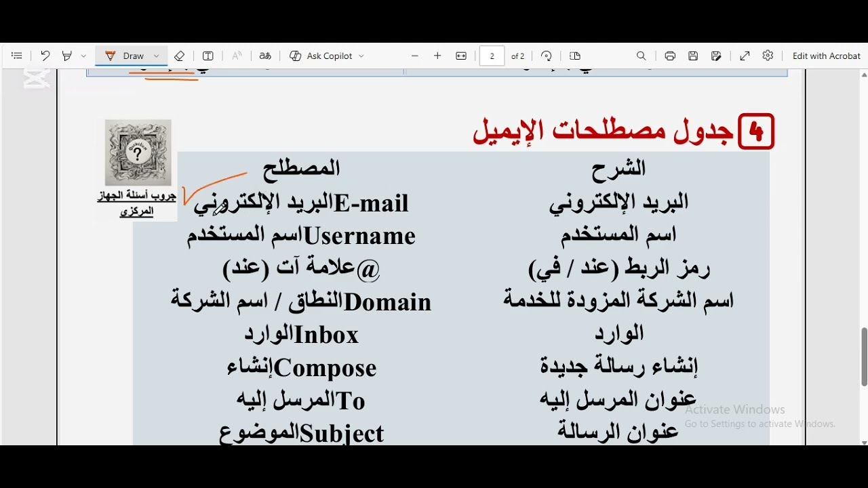Viewport: 868px width, 488px height.
Task: Click the scrollbar down arrow
Action: (863, 442)
